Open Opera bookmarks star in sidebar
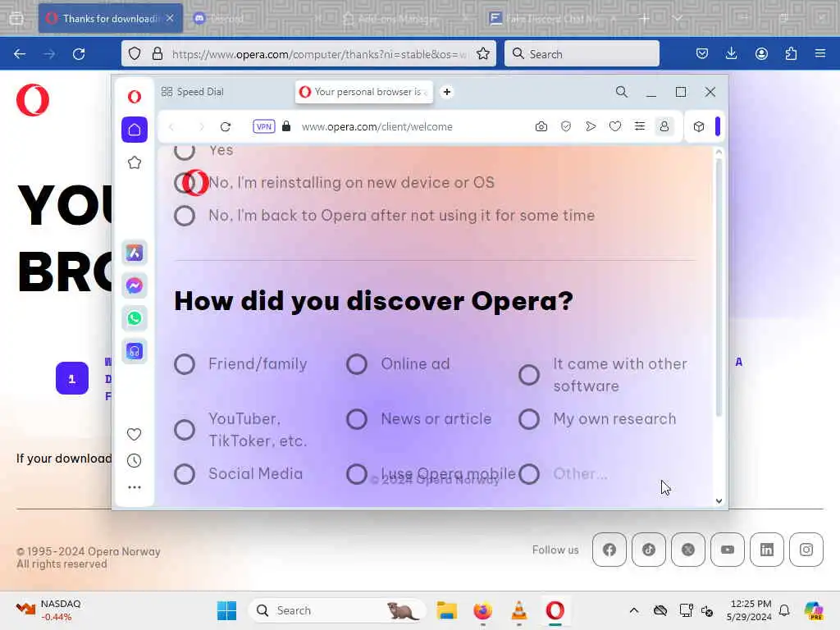840x630 pixels. (x=135, y=163)
